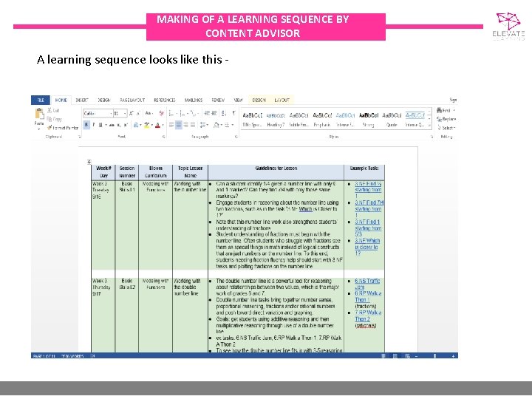Screen dimensions: 532x399
Task: Adjust the zoom slider in status bar
Action: [x=435, y=356]
